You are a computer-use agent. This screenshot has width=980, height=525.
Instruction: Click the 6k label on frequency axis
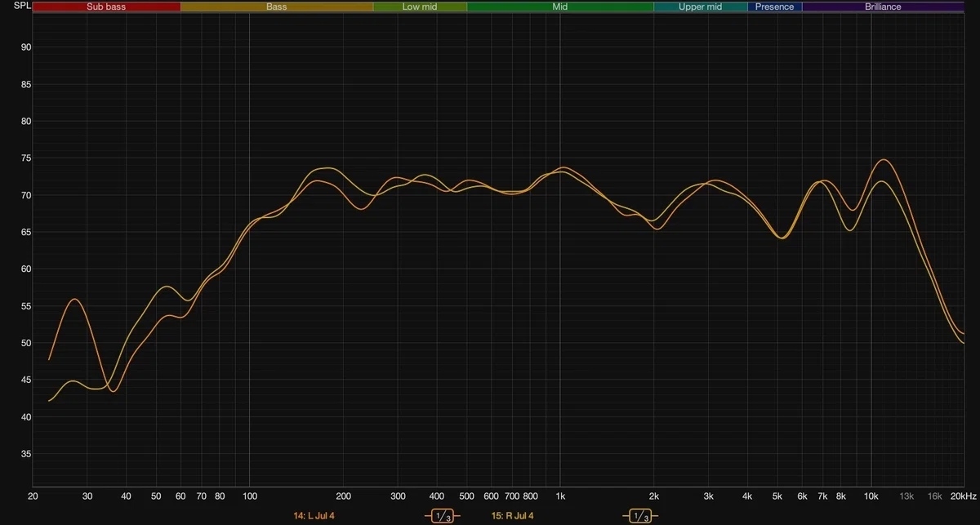[x=802, y=496]
